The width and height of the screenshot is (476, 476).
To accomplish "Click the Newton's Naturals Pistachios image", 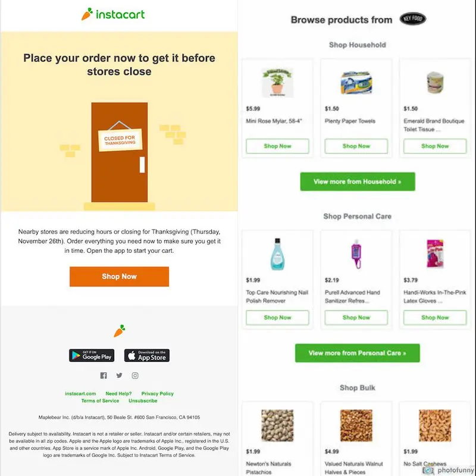I will click(277, 424).
